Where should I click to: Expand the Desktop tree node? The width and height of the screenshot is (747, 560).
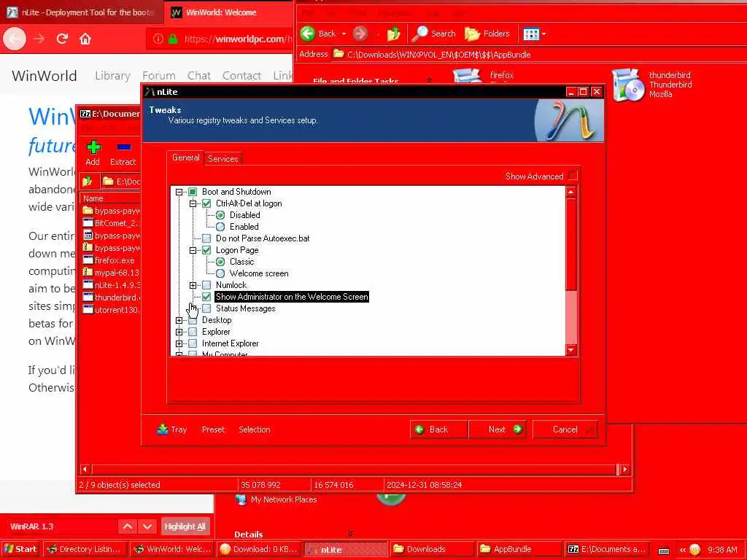coord(179,321)
